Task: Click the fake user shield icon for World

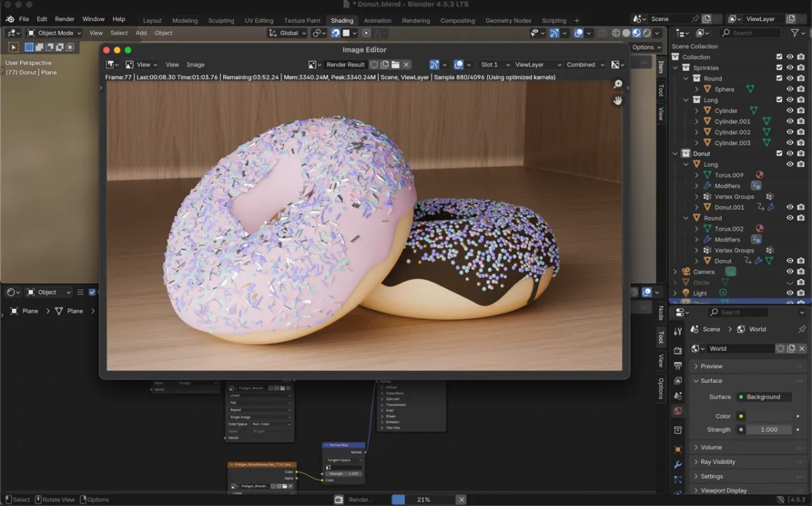Action: 780,349
